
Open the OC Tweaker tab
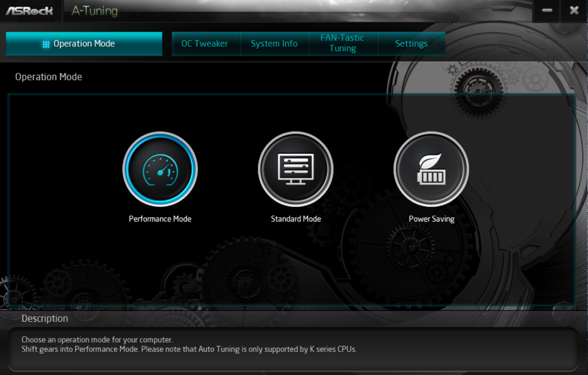pos(206,44)
